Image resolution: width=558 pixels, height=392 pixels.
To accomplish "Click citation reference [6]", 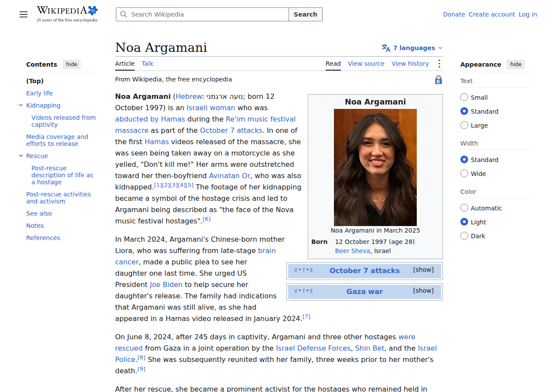I will pyautogui.click(x=207, y=219).
